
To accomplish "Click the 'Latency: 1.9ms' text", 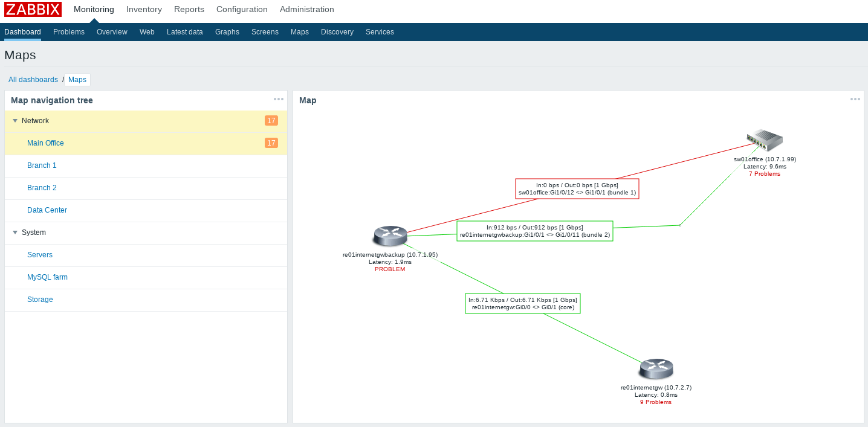I will (x=390, y=262).
